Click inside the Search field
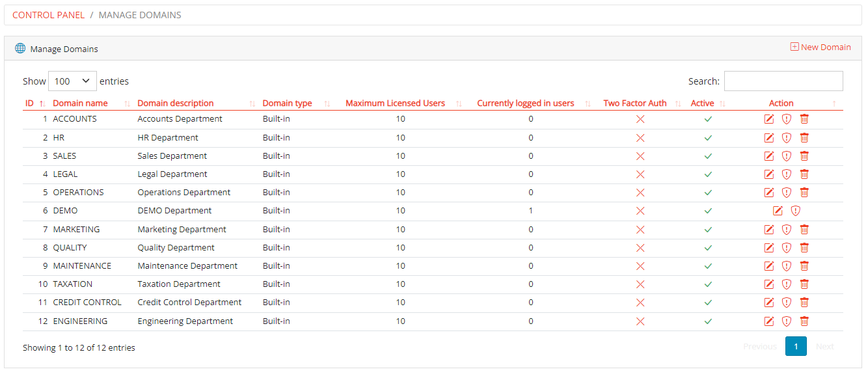Screen dimensions: 868x378 [x=783, y=81]
